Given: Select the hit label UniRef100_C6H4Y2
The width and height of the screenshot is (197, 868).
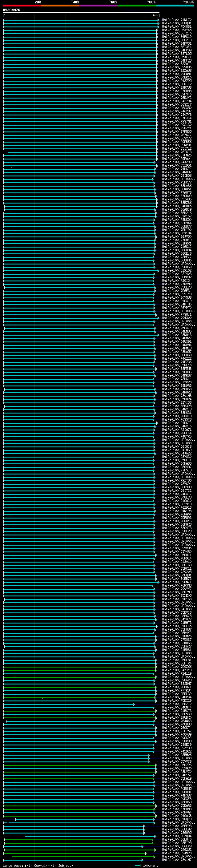Looking at the screenshot, I should [177, 633].
